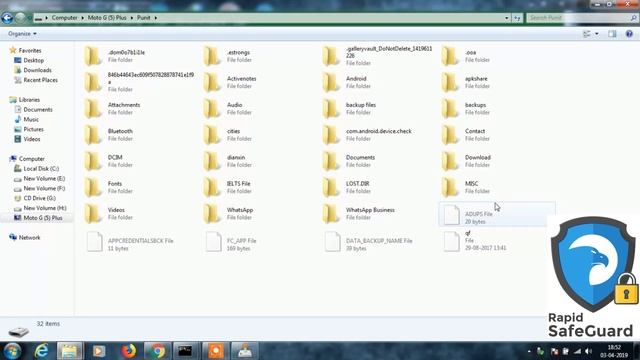
Task: Click inside the Search Punit field
Action: (582, 18)
